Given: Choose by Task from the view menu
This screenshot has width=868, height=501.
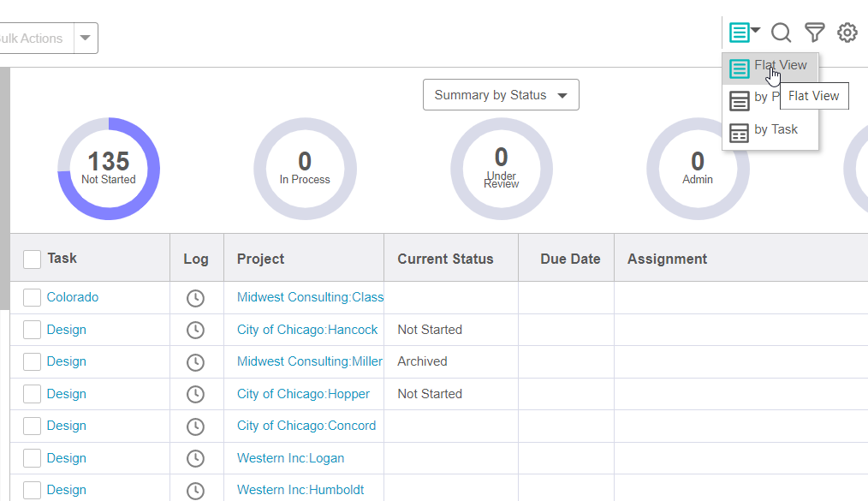Looking at the screenshot, I should pyautogui.click(x=776, y=129).
